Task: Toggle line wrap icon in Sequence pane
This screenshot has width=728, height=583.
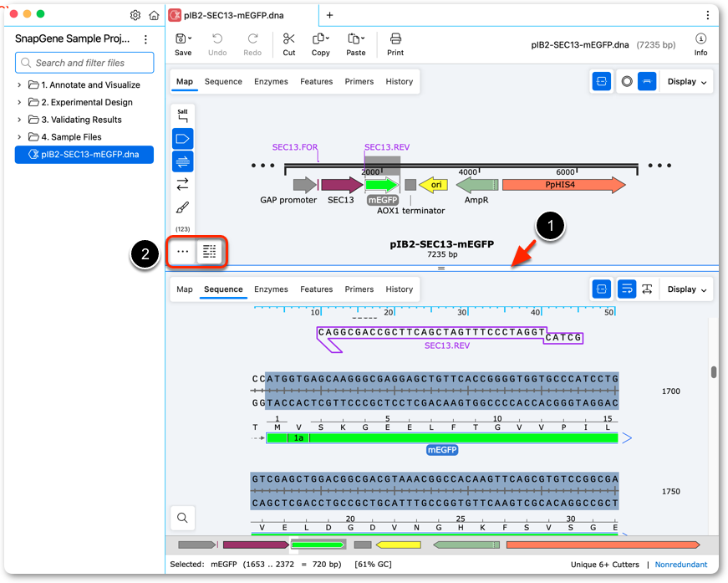Action: [x=627, y=289]
